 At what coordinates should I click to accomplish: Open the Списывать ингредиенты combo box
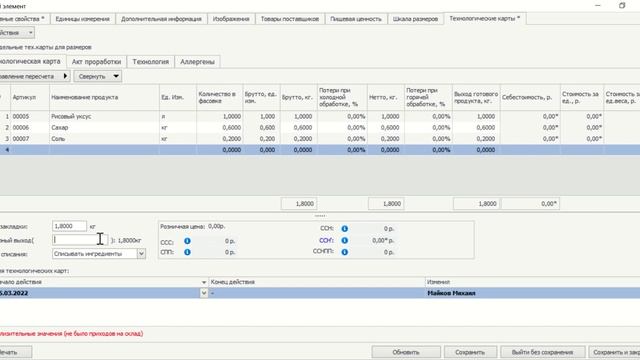[99, 254]
